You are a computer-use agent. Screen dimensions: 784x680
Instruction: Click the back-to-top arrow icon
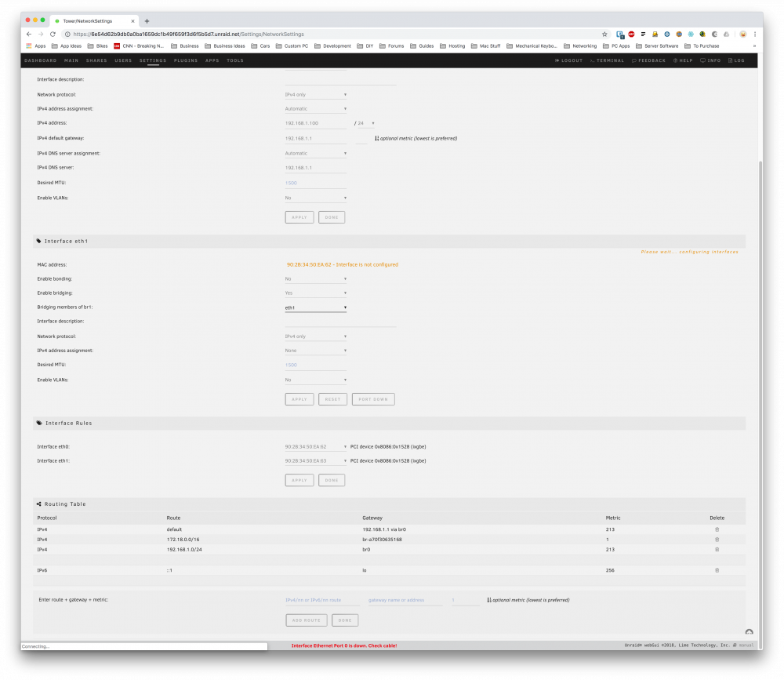[749, 632]
